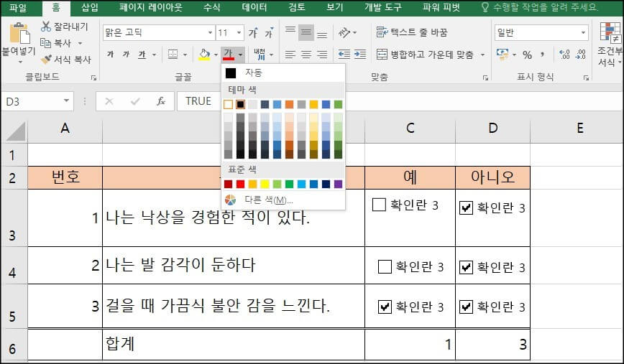This screenshot has width=624, height=364.
Task: Click the select all corner triangle
Action: pos(14,131)
